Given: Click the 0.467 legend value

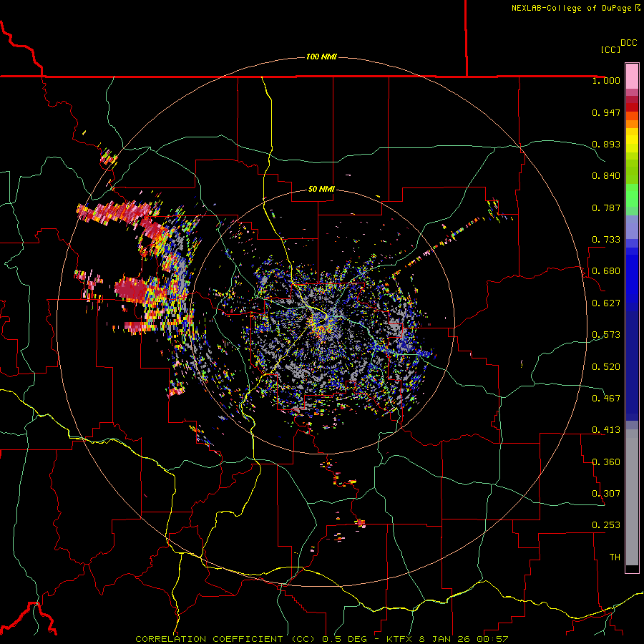Looking at the screenshot, I should point(606,399).
